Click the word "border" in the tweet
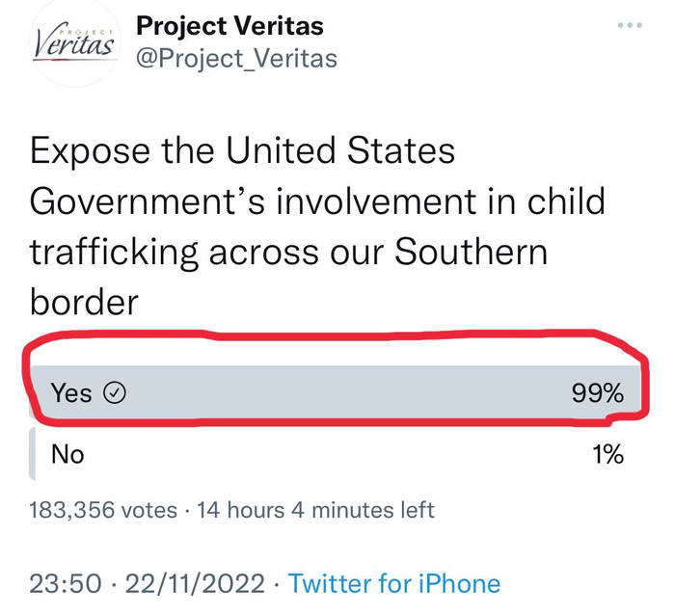 click(85, 302)
